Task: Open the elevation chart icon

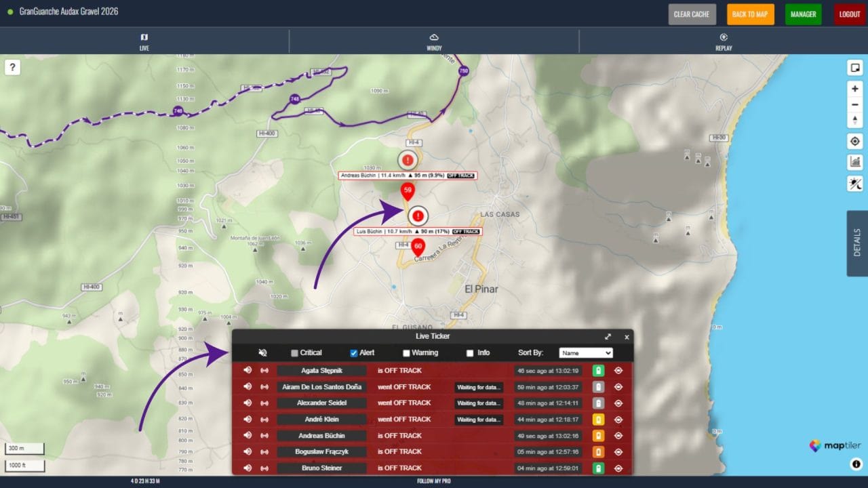Action: pos(855,162)
